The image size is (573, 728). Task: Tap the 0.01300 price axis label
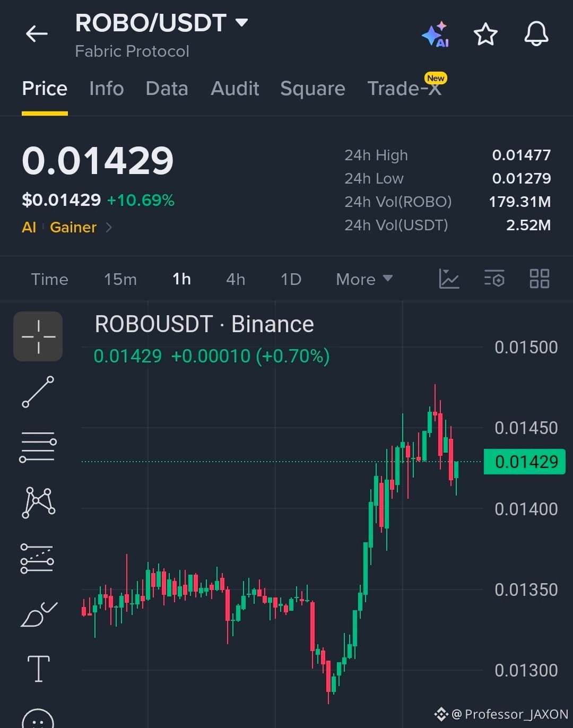point(526,671)
